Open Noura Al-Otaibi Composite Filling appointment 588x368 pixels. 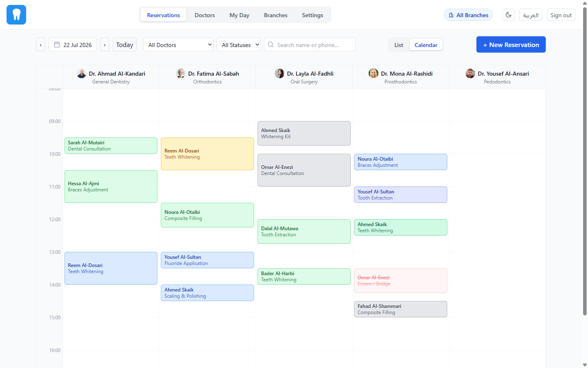[207, 215]
